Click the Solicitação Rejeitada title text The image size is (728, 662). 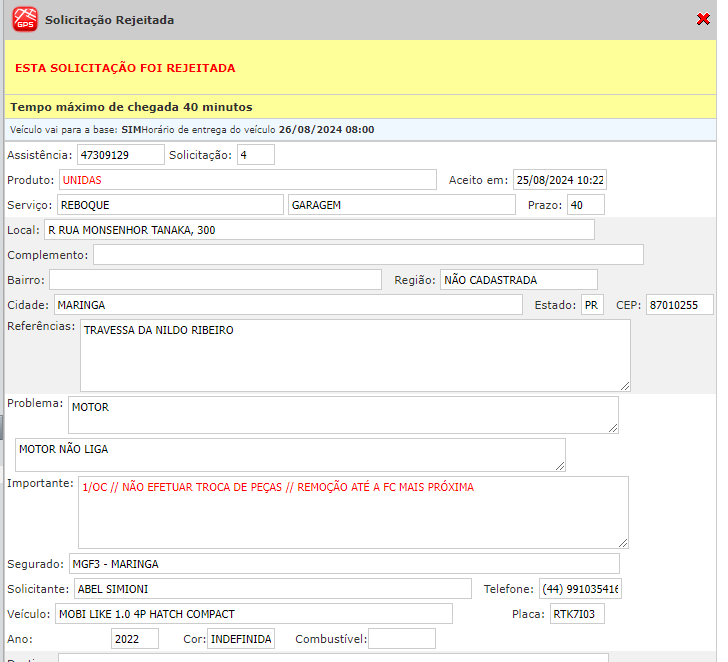(110, 20)
